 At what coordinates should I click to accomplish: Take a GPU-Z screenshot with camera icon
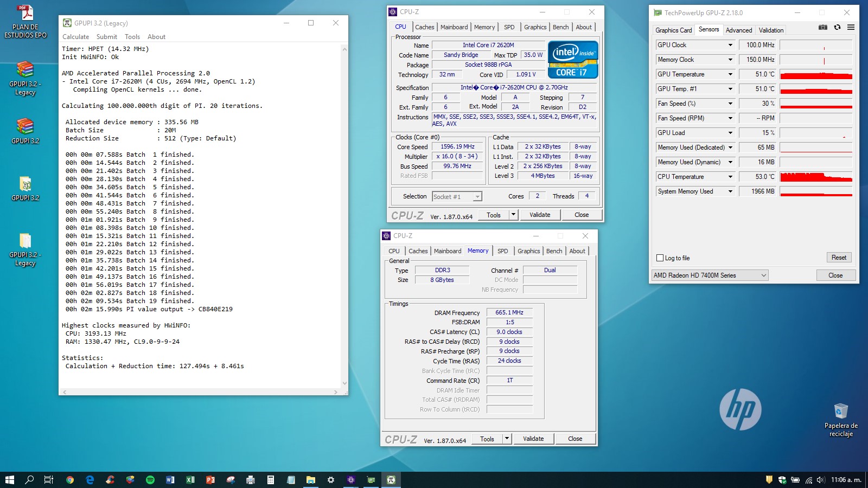[823, 27]
